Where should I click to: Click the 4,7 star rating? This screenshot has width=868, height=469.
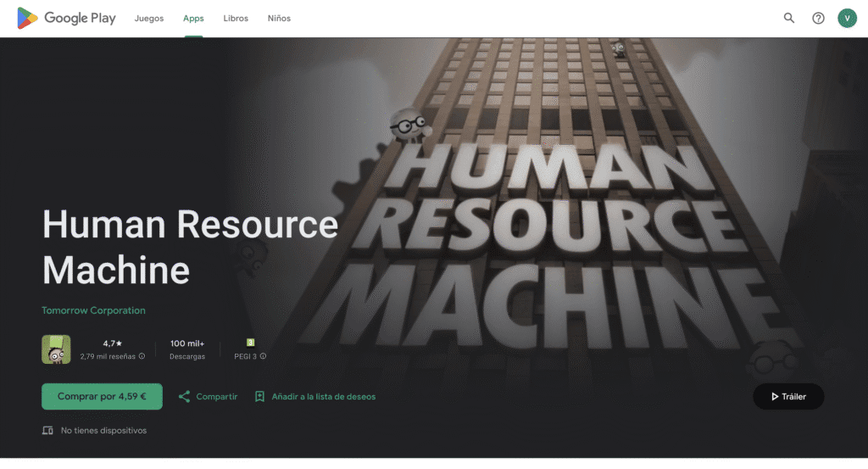click(x=112, y=343)
